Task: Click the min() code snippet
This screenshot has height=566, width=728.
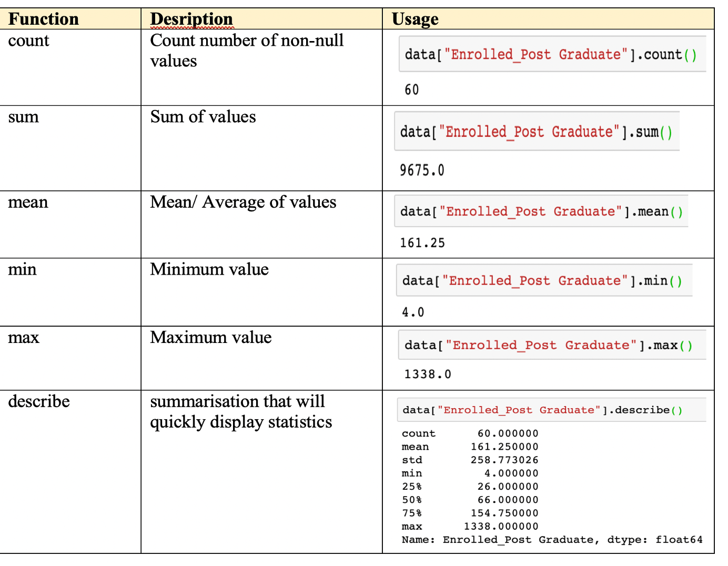Action: 543,280
